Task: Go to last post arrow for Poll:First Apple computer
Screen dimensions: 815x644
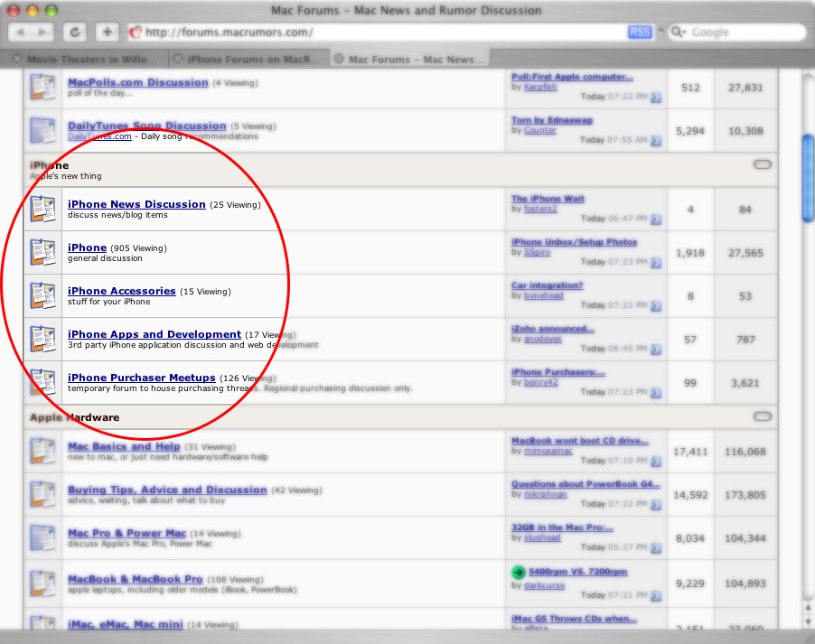Action: [656, 98]
